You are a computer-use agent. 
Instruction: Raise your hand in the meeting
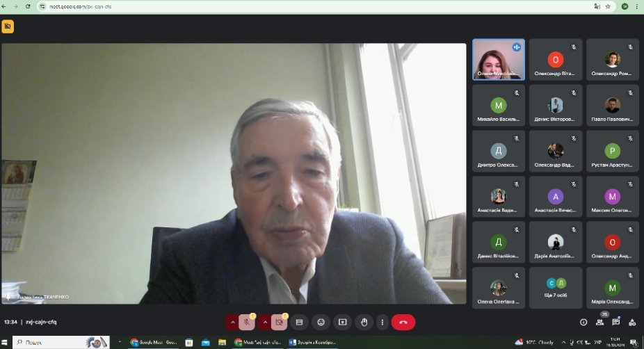pyautogui.click(x=364, y=322)
